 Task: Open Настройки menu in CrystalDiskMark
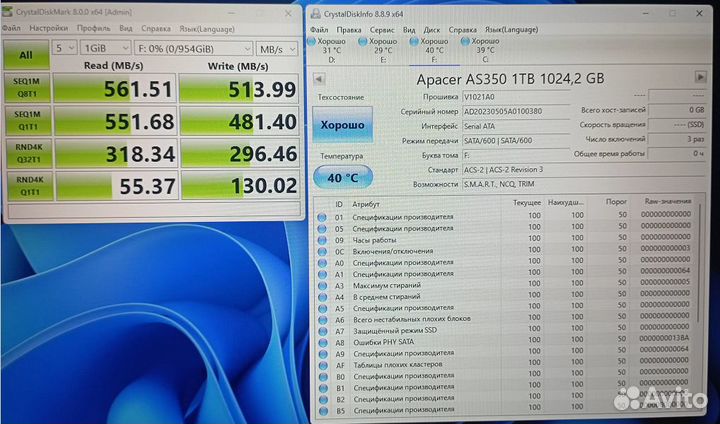(48, 28)
